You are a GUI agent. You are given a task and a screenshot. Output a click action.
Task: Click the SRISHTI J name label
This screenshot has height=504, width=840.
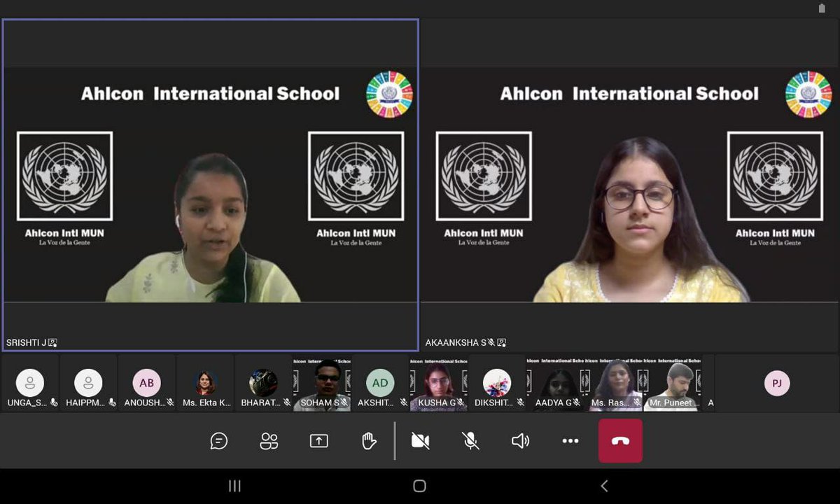26,342
